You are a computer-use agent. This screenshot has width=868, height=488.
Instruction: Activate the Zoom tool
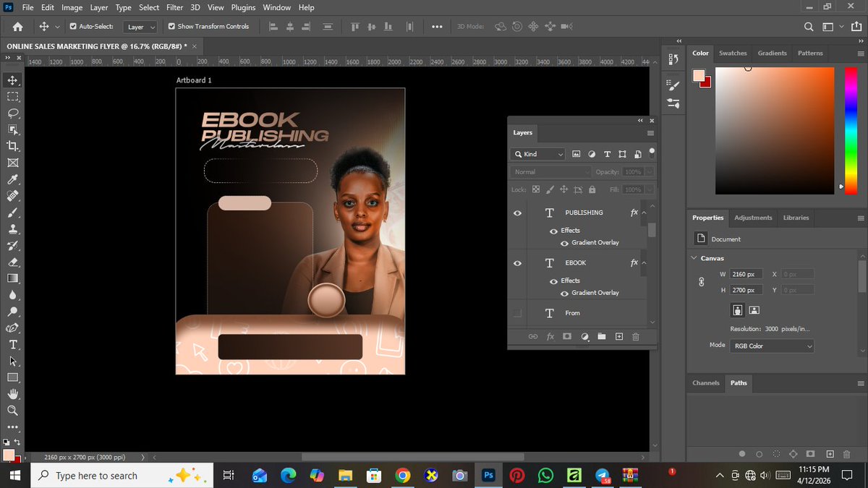(12, 411)
